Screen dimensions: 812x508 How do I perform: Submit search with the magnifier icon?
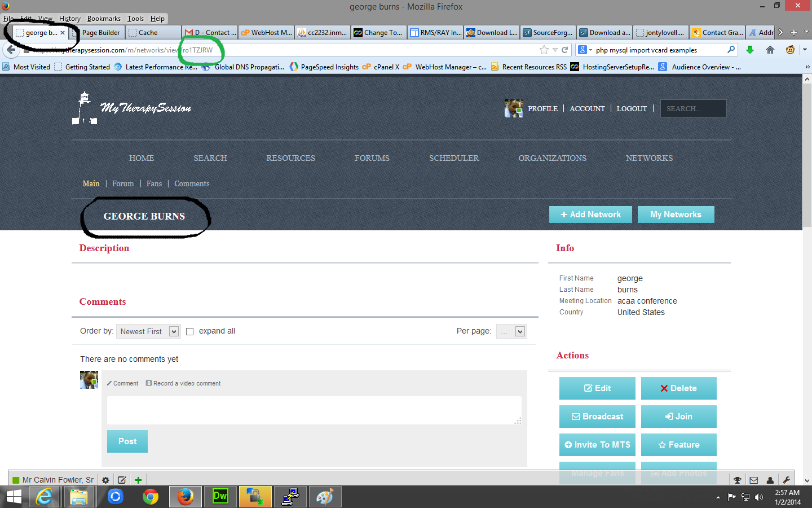click(731, 50)
